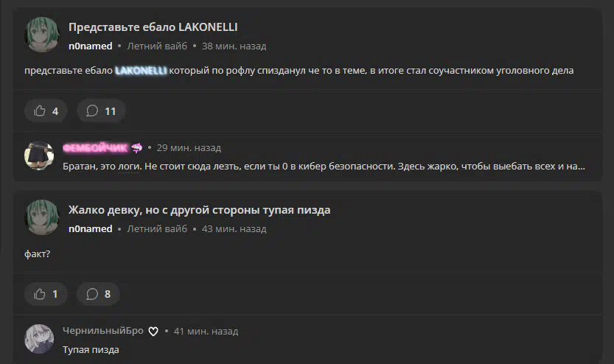This screenshot has width=614, height=364.
Task: Click the shark emoji beside ФЕМБОЙЧИК
Action: point(136,148)
